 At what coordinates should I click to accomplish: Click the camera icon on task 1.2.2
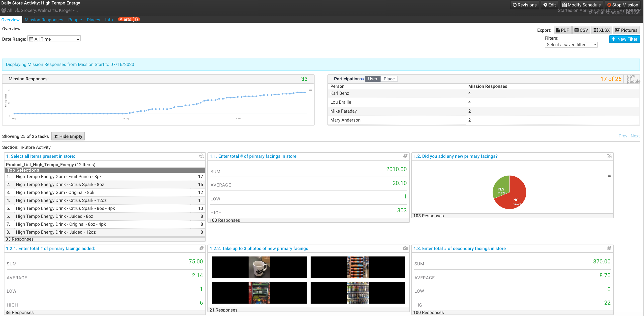pos(405,248)
